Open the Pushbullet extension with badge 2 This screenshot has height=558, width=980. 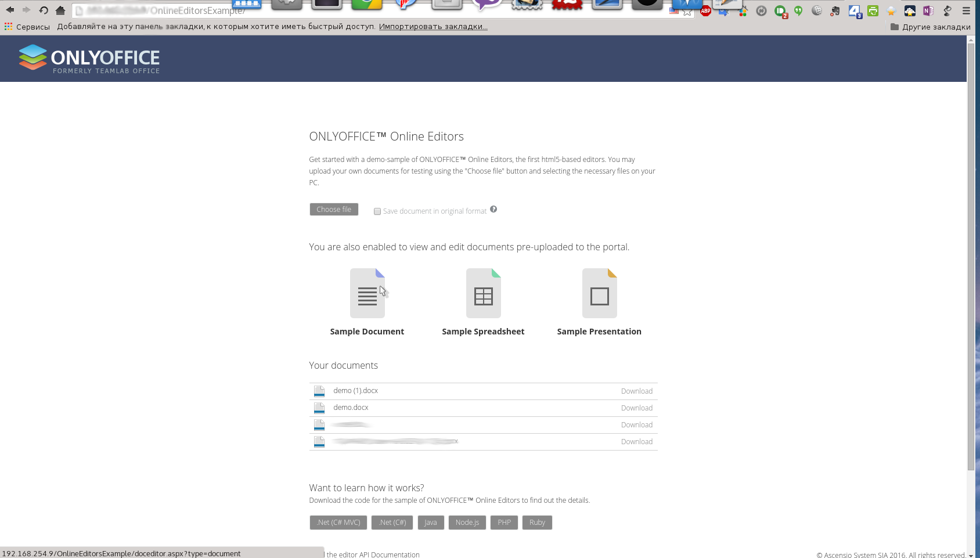780,11
